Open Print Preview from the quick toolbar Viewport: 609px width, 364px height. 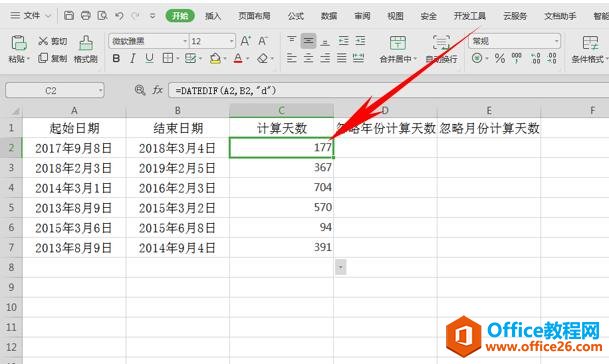point(102,16)
